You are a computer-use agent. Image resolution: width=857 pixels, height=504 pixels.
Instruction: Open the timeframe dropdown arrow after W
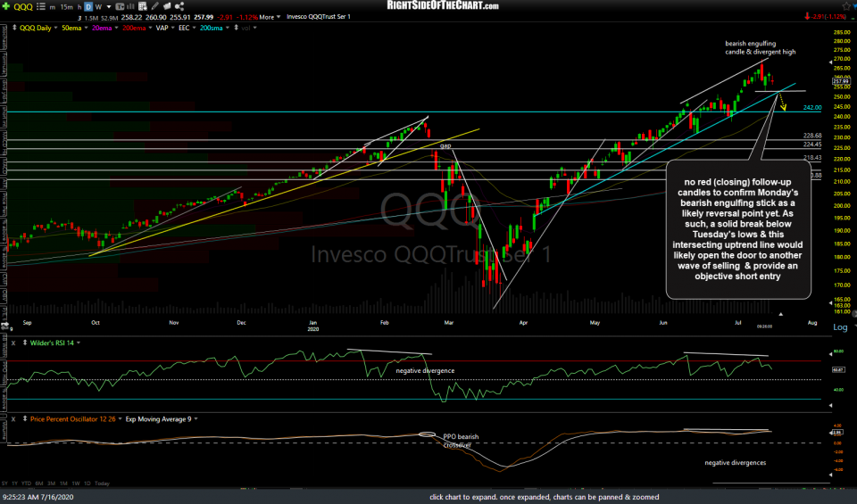pos(109,7)
